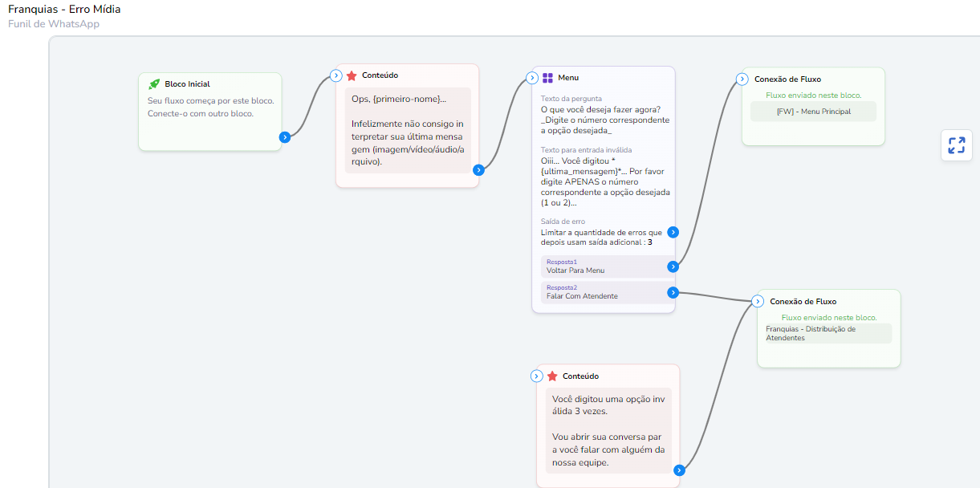980x488 pixels.
Task: Click the blue output connector of Bloco Inicial
Action: (x=284, y=137)
